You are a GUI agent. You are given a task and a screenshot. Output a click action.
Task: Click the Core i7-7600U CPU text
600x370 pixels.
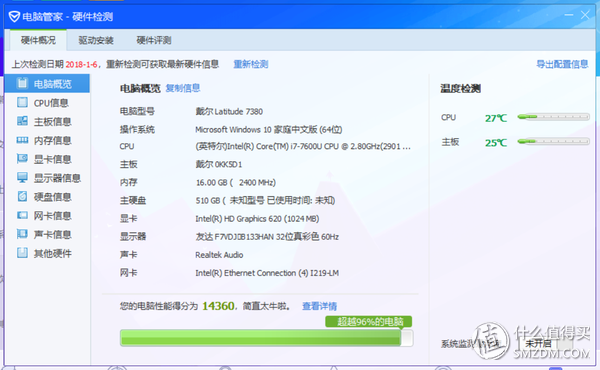coord(303,147)
